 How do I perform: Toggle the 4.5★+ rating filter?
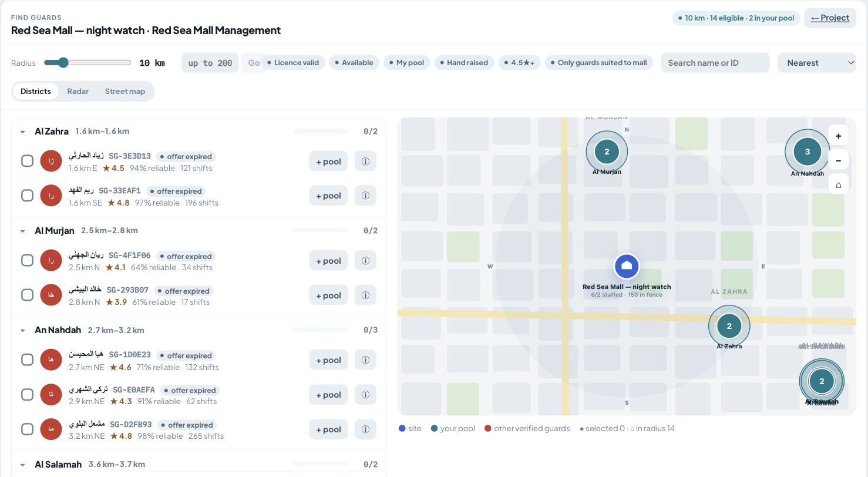point(519,62)
